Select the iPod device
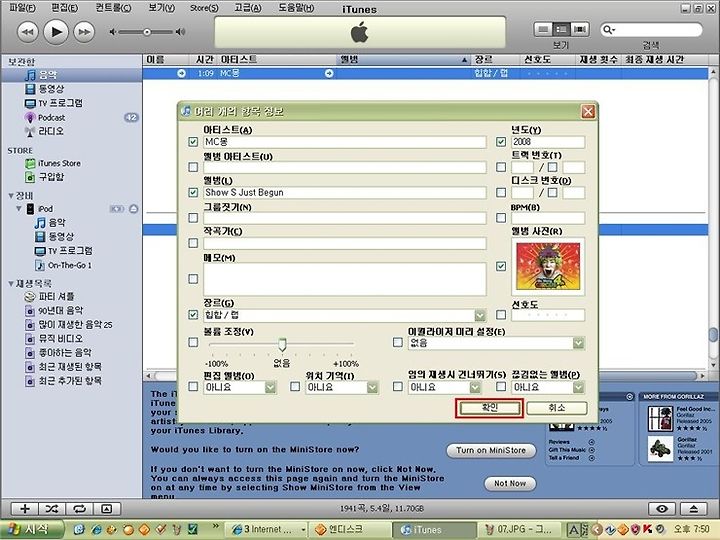This screenshot has width=720, height=540. (x=39, y=209)
